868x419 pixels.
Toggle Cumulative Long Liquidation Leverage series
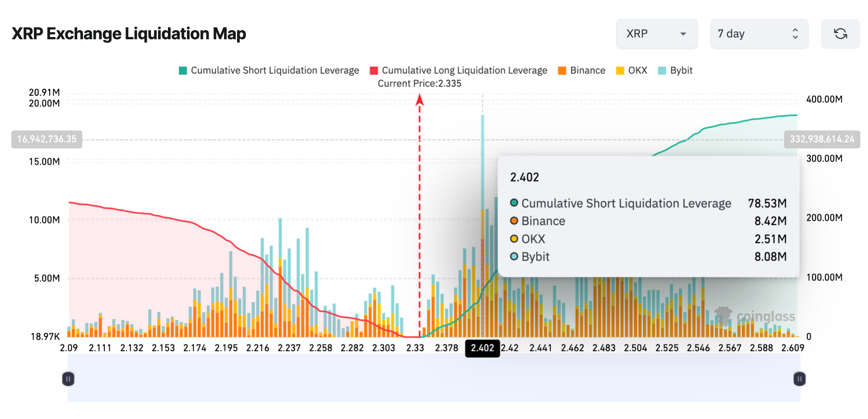[x=464, y=70]
